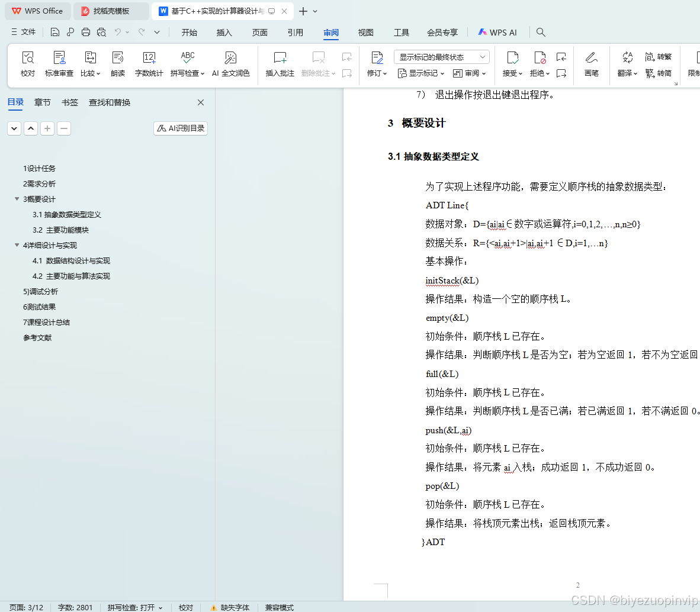Switch to 工具 ribbon tab
Image resolution: width=700 pixels, height=612 pixels.
point(402,33)
